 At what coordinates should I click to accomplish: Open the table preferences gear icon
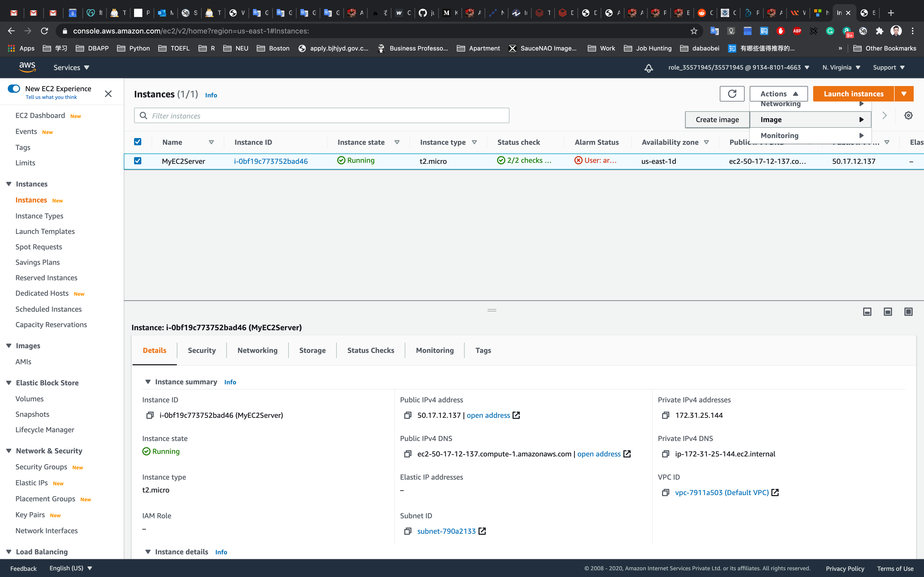pos(908,116)
